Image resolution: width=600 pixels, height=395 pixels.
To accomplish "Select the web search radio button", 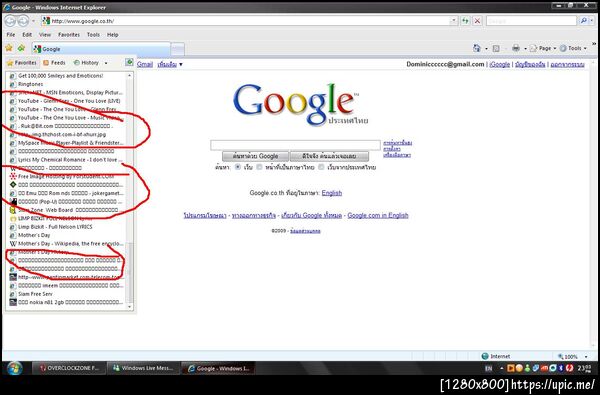I will click(x=238, y=167).
